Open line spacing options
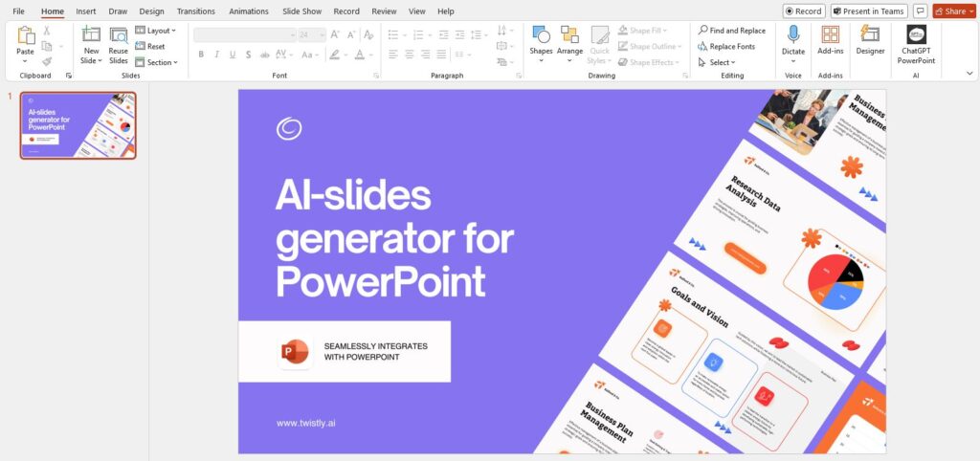The height and width of the screenshot is (461, 980). [x=480, y=35]
